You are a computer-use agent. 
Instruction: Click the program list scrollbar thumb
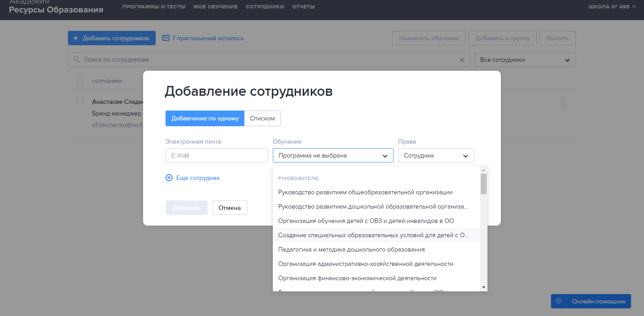click(x=483, y=184)
